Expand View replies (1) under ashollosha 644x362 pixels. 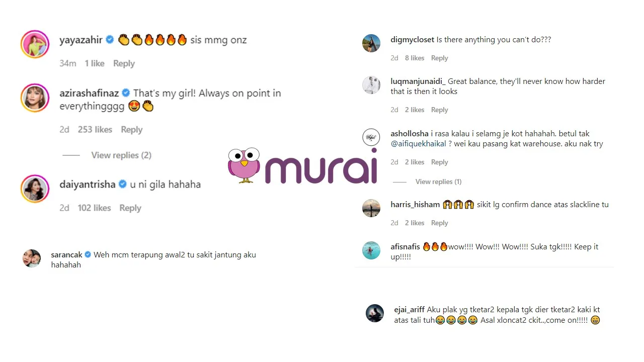click(438, 182)
